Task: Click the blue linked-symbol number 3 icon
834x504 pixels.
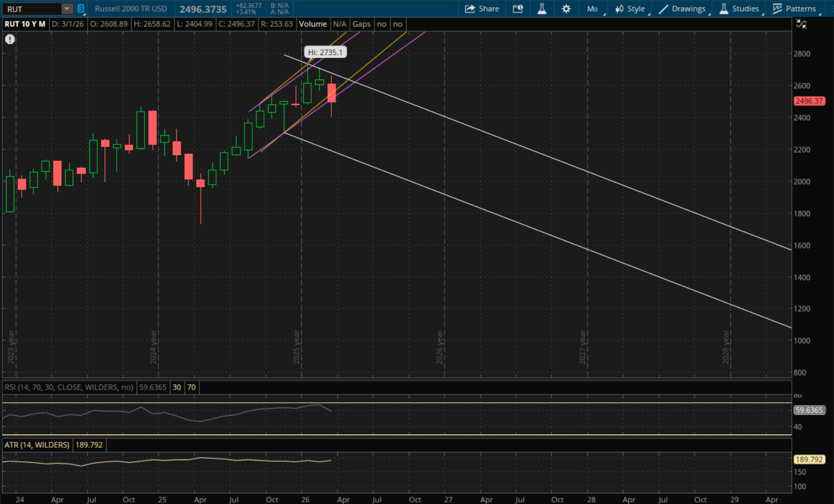Action: pyautogui.click(x=81, y=9)
